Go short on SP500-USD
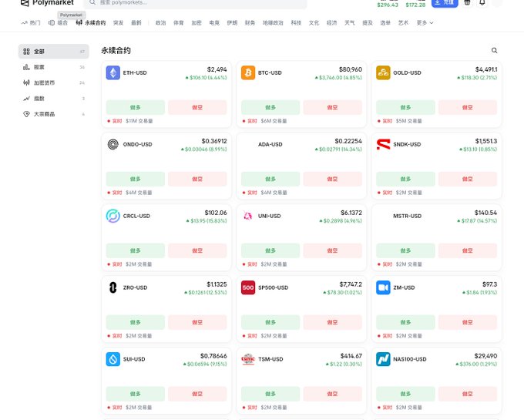The image size is (524, 420). coord(333,322)
